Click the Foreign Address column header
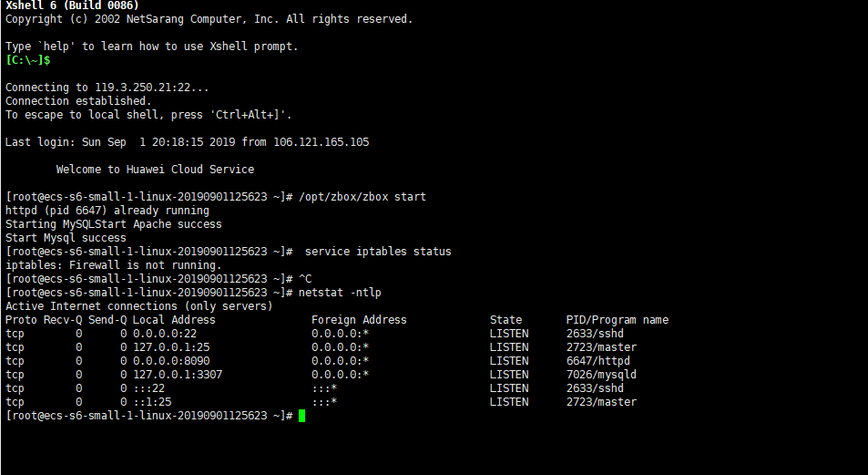Screen dimensions: 868x475 (x=359, y=320)
